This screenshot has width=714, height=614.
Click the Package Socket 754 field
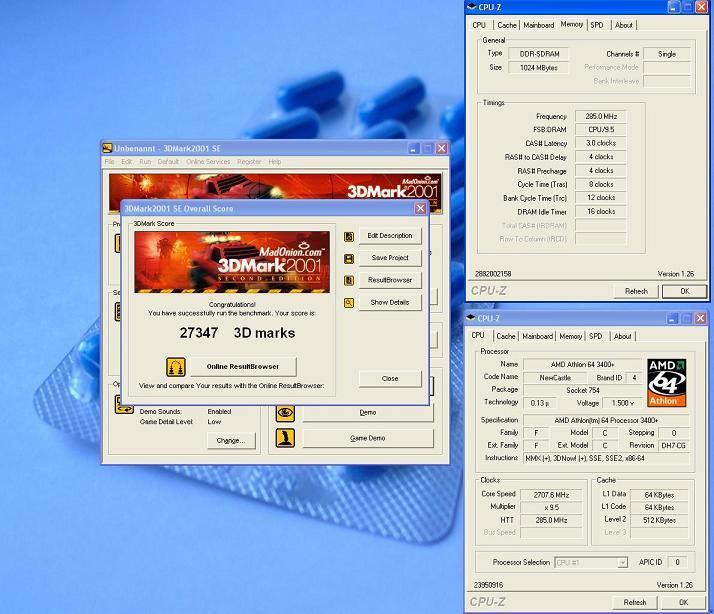click(582, 390)
